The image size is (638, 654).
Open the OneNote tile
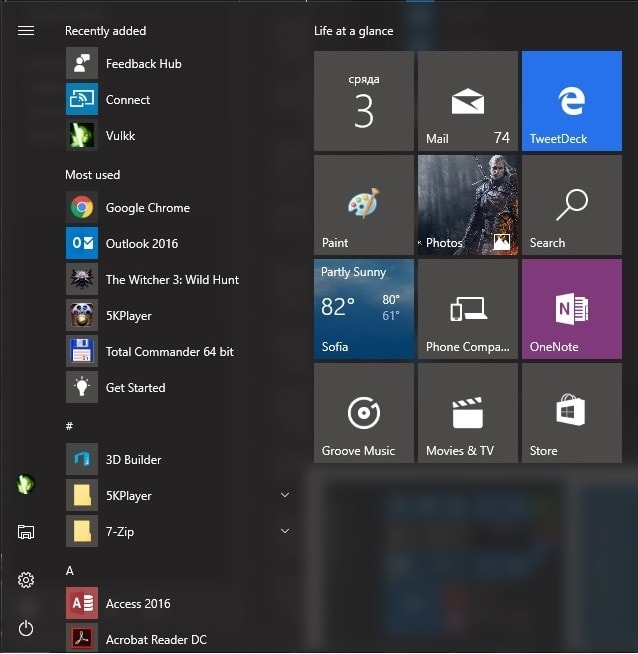tap(571, 309)
